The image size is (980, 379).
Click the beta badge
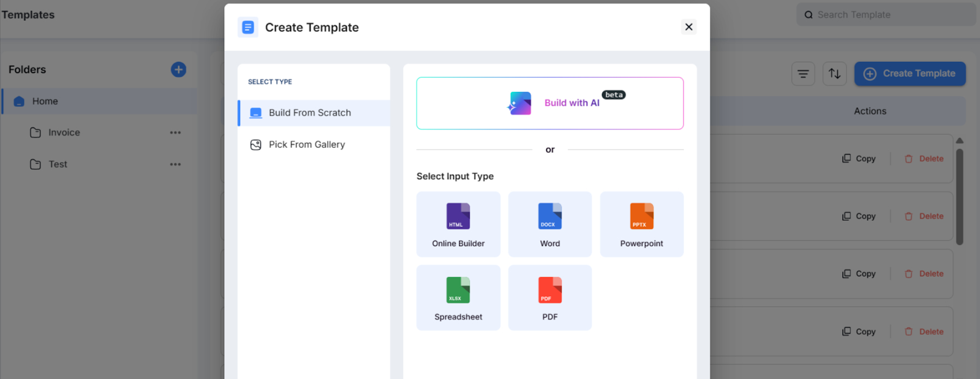coord(614,94)
